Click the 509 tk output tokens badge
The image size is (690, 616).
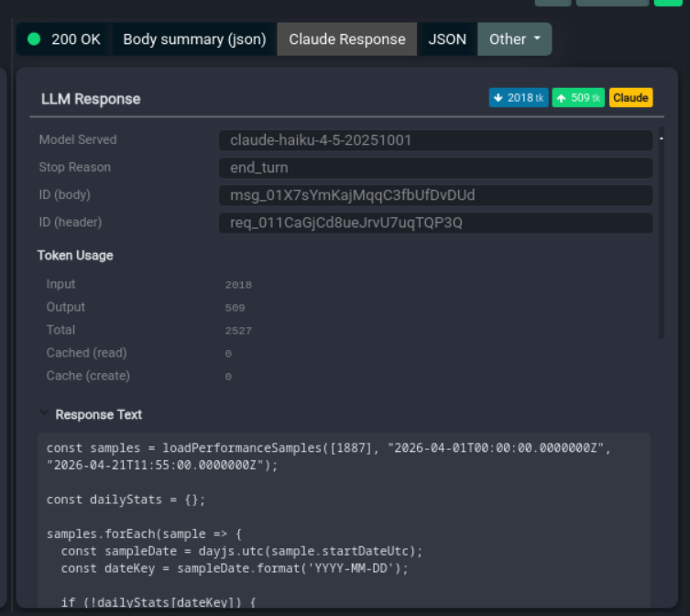click(578, 98)
